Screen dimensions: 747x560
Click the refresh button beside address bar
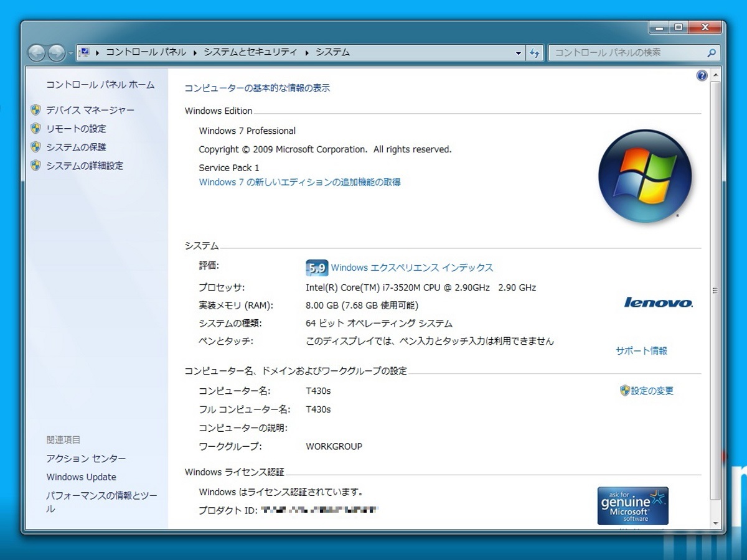click(x=535, y=53)
